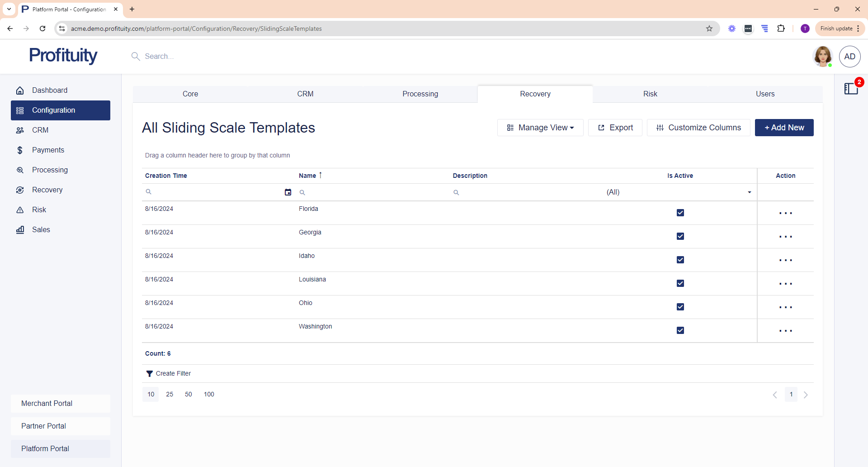Click the Sales chart icon in sidebar
The height and width of the screenshot is (467, 868).
tap(20, 230)
